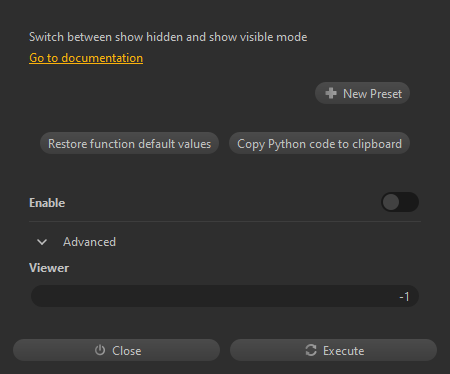Click the show hidden/visible mode description text
The image size is (450, 374).
pyautogui.click(x=168, y=37)
